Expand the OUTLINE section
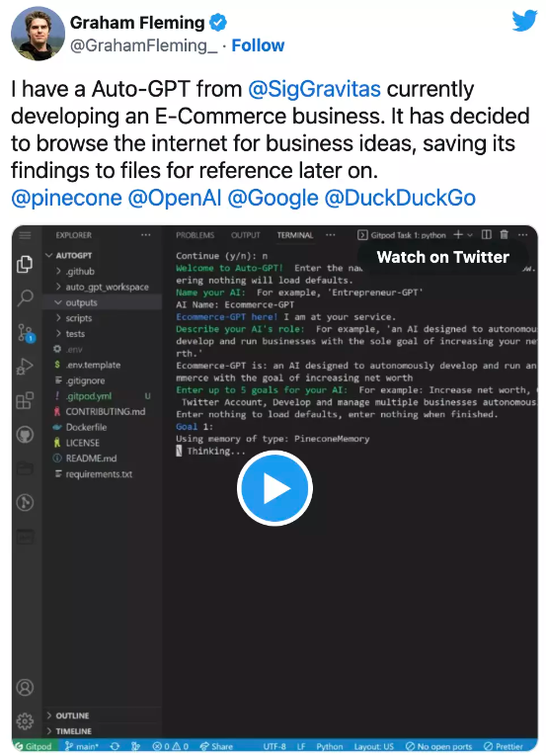Image resolution: width=547 pixels, height=756 pixels. 68,715
